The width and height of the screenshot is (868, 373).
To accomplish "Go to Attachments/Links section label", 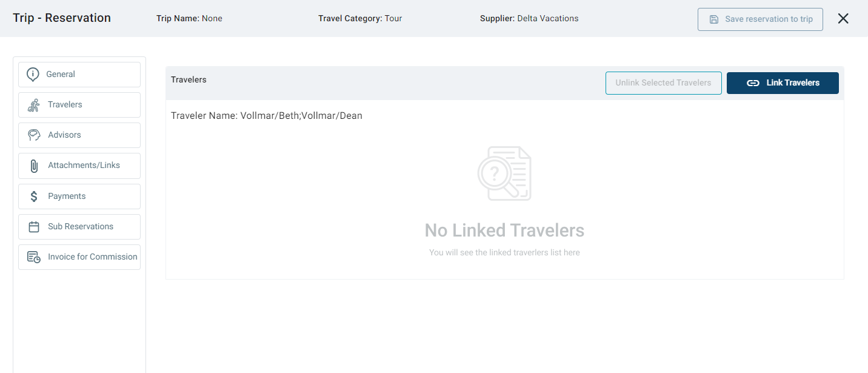I will [84, 166].
